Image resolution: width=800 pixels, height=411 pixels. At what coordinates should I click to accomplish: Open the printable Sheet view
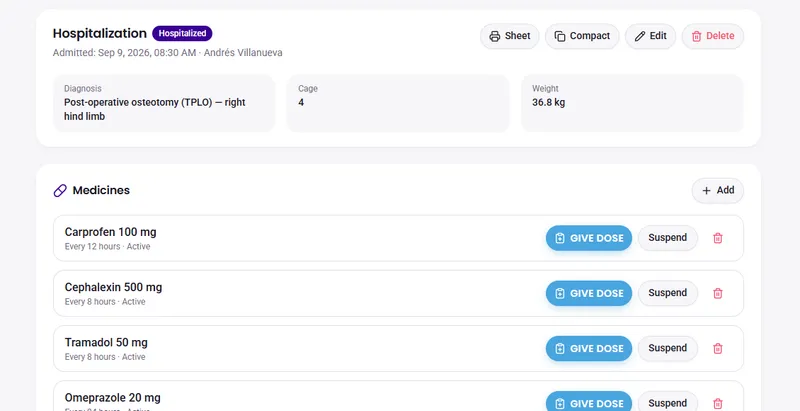click(509, 36)
